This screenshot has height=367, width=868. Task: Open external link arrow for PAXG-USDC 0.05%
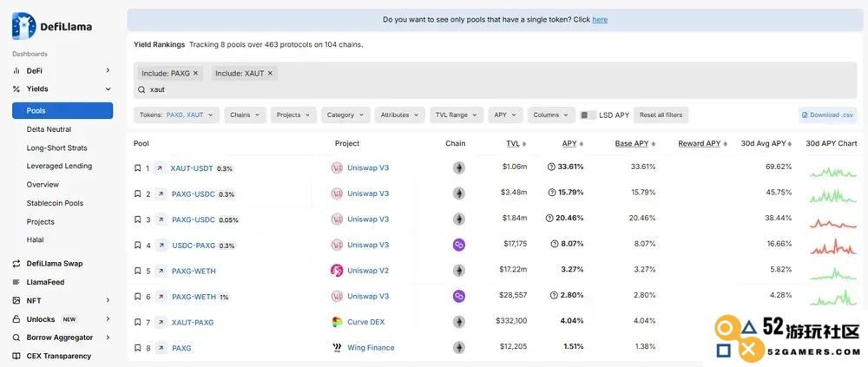pos(161,220)
